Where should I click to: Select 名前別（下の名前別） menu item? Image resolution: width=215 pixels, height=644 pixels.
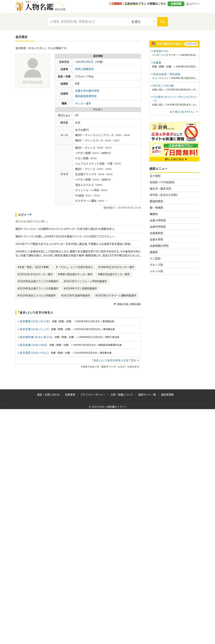[174, 183]
